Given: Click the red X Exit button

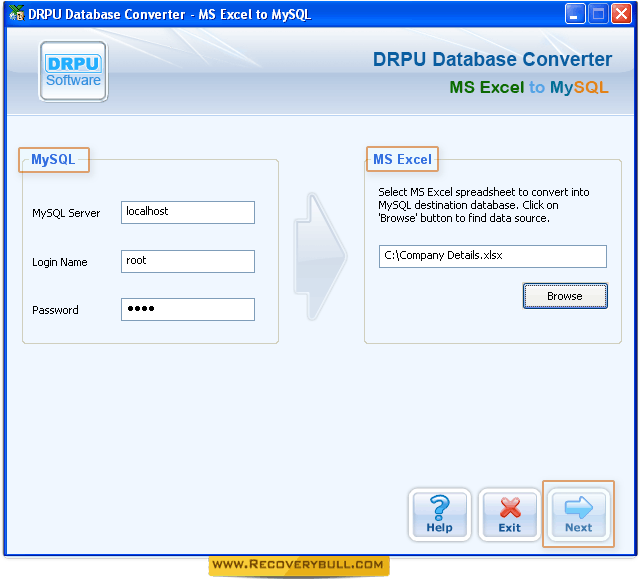Looking at the screenshot, I should tap(509, 515).
